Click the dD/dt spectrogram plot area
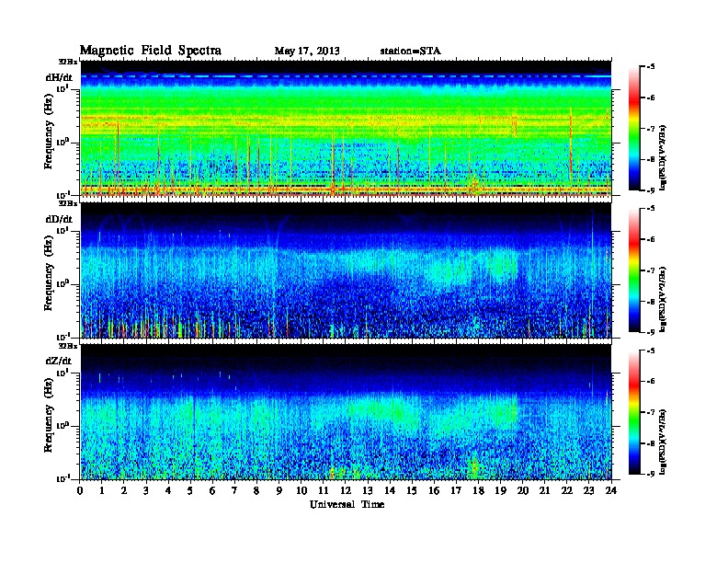 click(x=346, y=270)
